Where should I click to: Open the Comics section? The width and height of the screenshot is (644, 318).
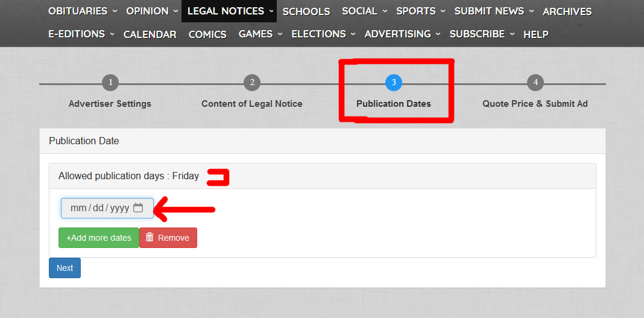point(207,34)
